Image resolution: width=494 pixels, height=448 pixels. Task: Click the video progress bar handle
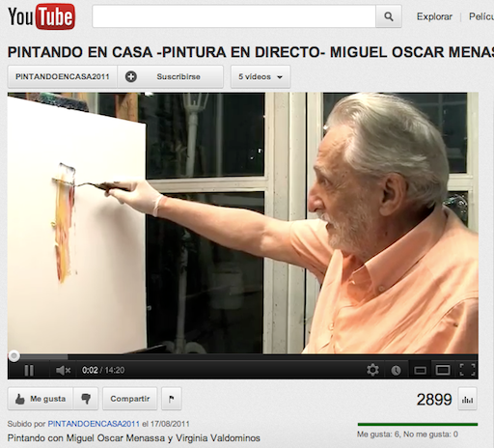(14, 356)
